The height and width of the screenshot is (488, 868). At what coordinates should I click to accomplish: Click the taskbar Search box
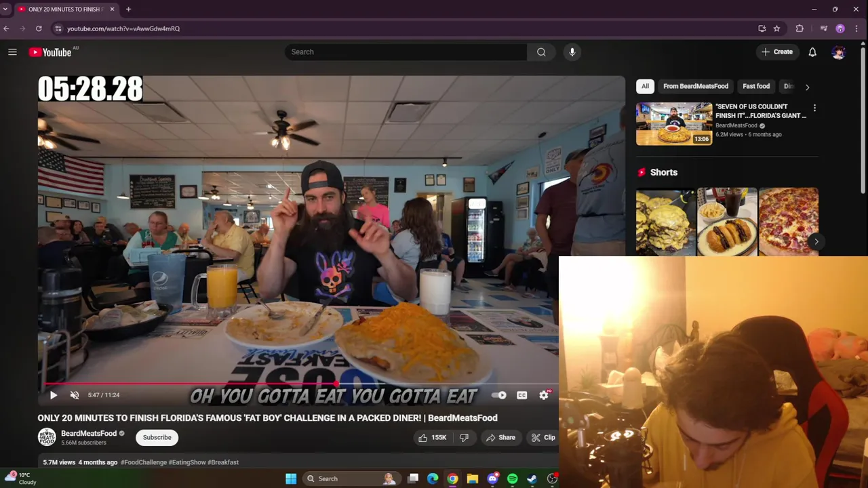[351, 479]
